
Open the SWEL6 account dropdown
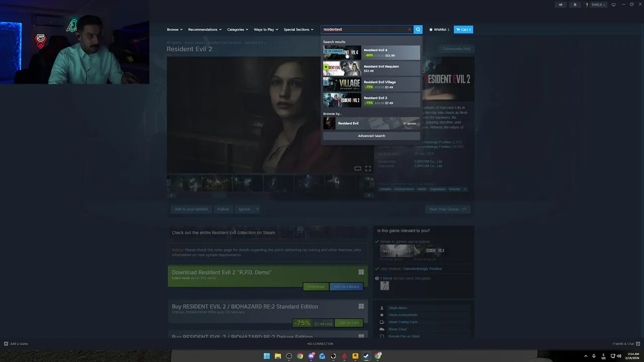click(x=596, y=5)
